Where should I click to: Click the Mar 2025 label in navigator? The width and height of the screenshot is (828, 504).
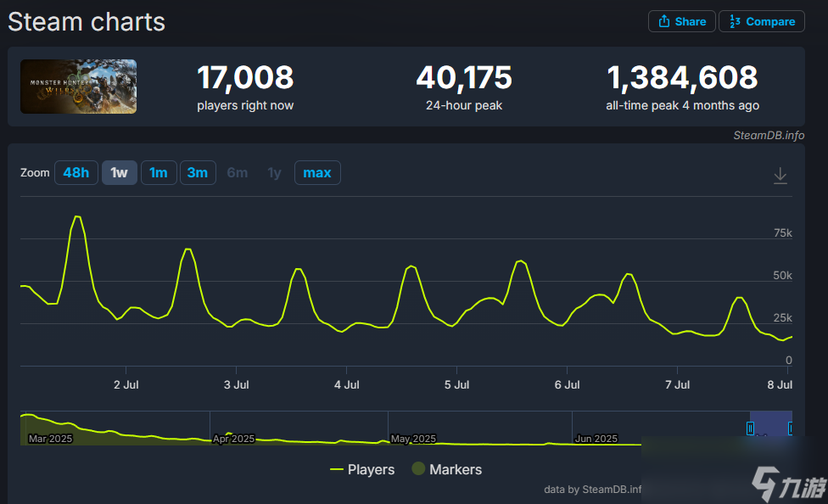coord(50,439)
